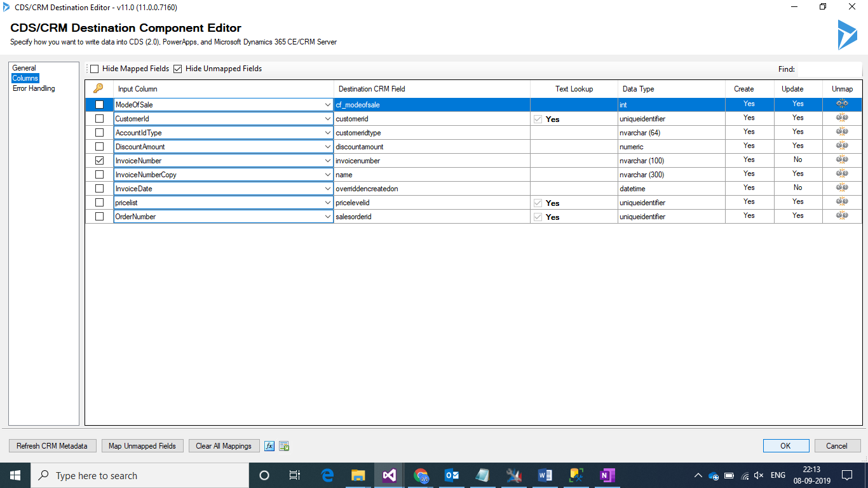Viewport: 868px width, 488px height.
Task: Open the fx expression editor icon
Action: 269,446
